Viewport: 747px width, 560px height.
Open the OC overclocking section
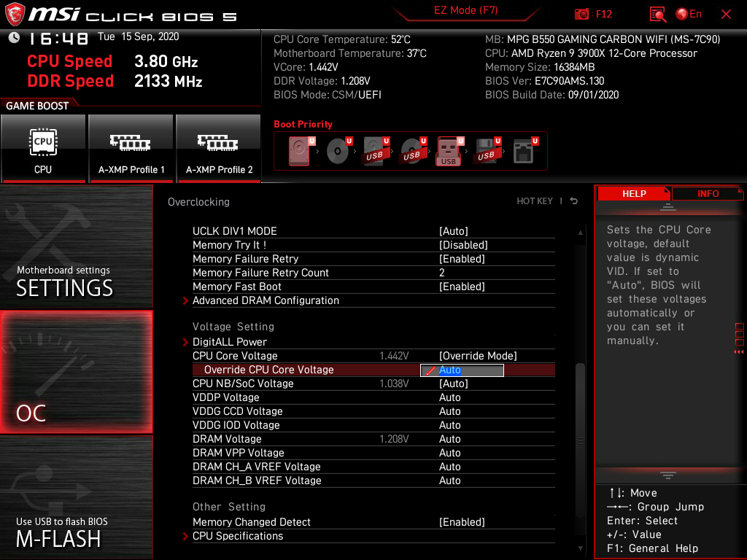pyautogui.click(x=76, y=373)
